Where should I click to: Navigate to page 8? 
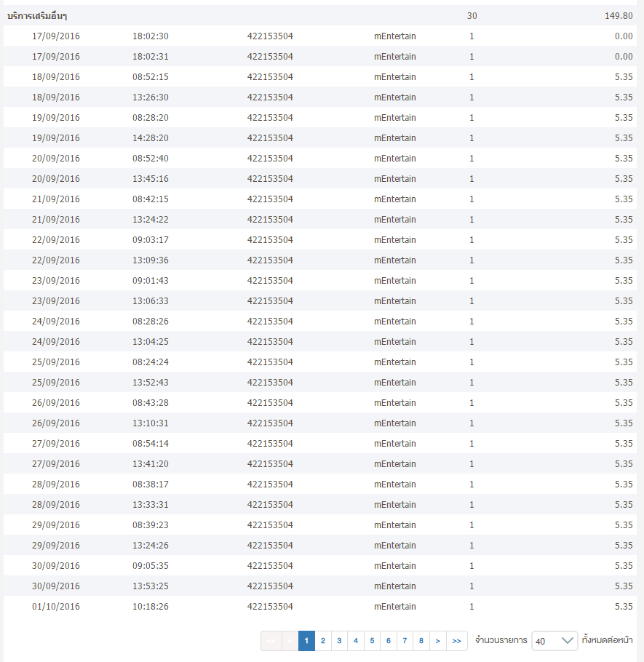(421, 641)
